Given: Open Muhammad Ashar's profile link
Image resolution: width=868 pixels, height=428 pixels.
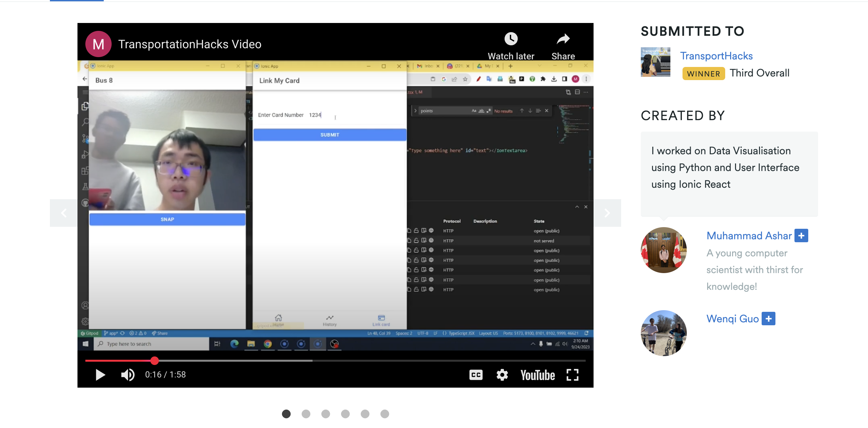Looking at the screenshot, I should [749, 236].
